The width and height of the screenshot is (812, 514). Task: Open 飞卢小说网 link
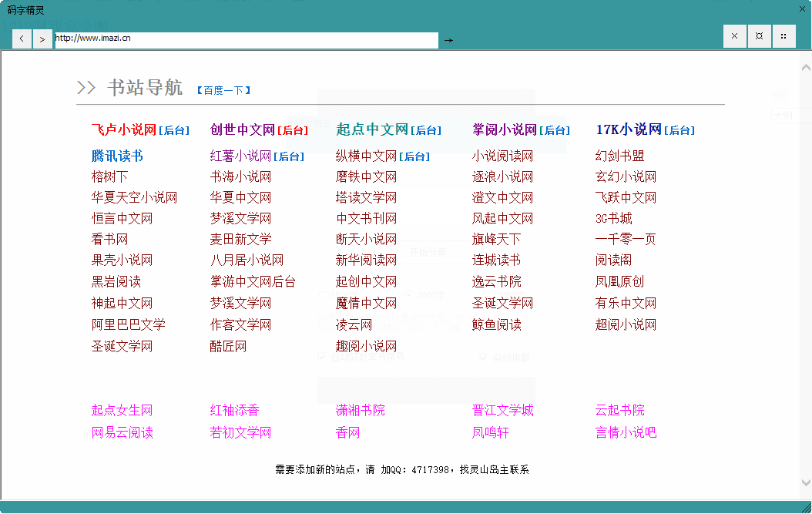(124, 129)
